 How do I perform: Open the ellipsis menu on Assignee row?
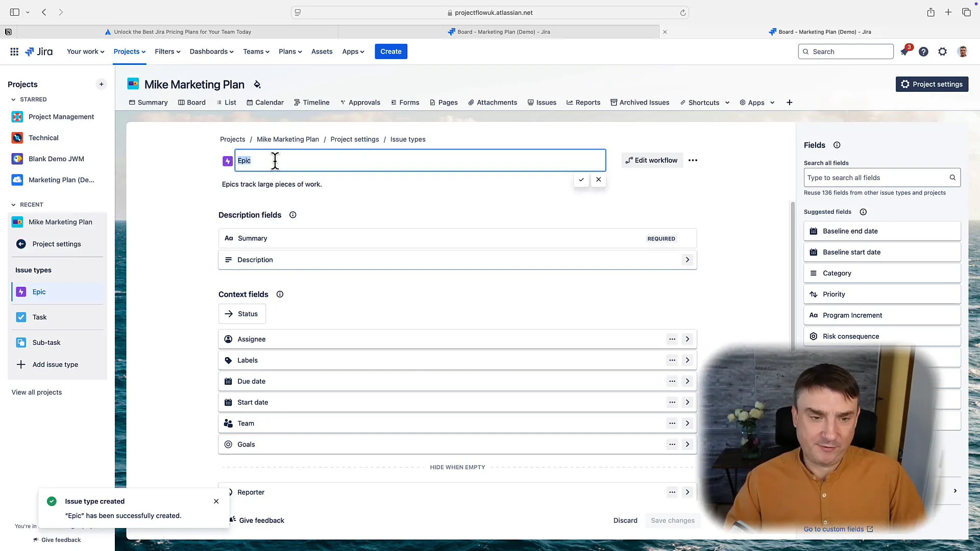[x=672, y=339]
